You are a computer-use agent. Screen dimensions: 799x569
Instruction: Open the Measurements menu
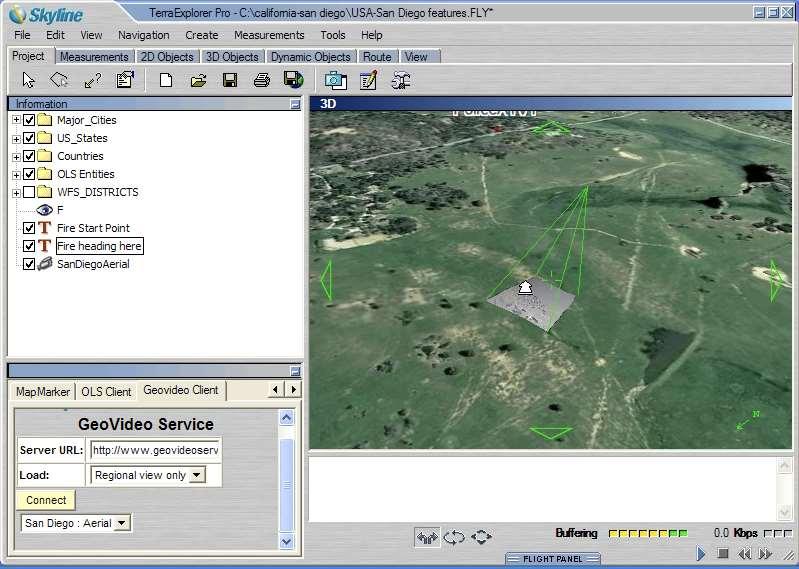(x=269, y=35)
